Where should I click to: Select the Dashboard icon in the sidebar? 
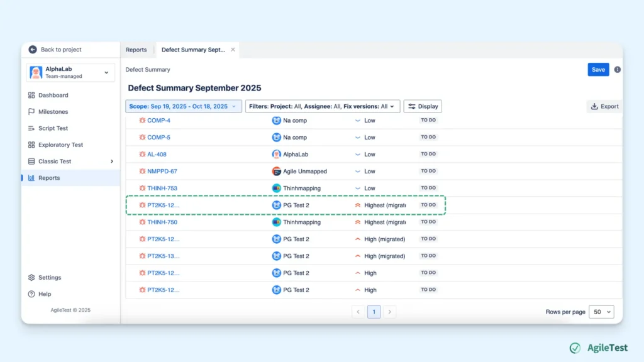click(31, 95)
